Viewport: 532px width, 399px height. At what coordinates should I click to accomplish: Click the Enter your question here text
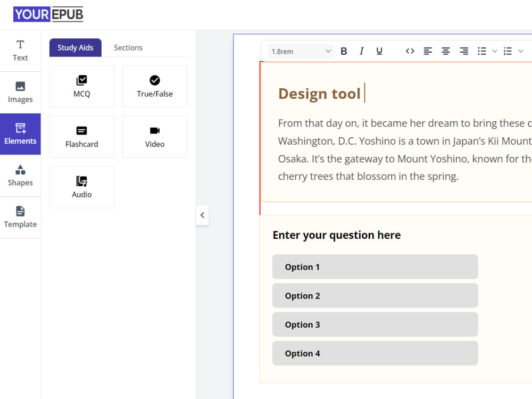[337, 235]
